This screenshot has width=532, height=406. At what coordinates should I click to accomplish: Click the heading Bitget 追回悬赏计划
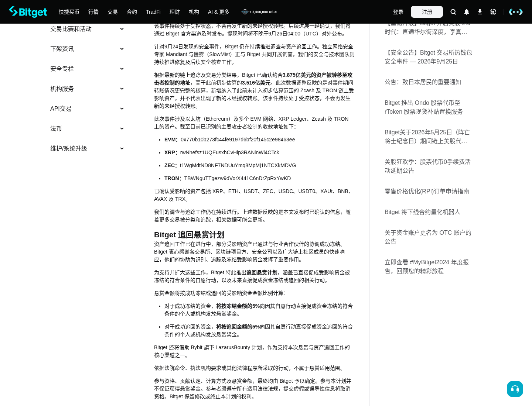pyautogui.click(x=189, y=235)
